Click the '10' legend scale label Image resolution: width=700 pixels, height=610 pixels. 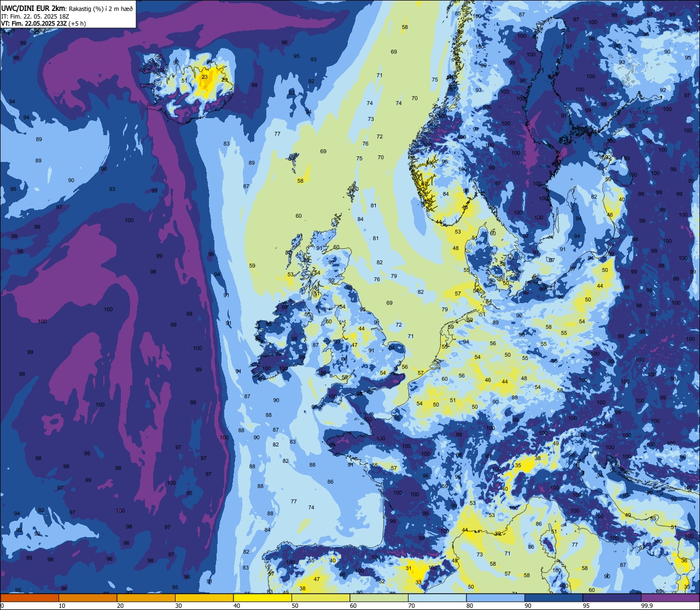(x=62, y=606)
